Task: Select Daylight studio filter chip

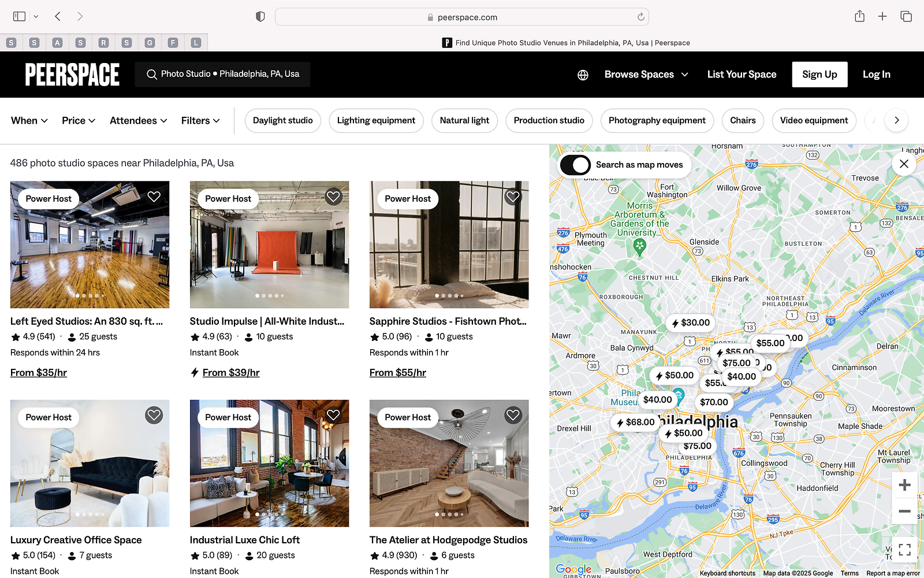Action: pos(282,120)
